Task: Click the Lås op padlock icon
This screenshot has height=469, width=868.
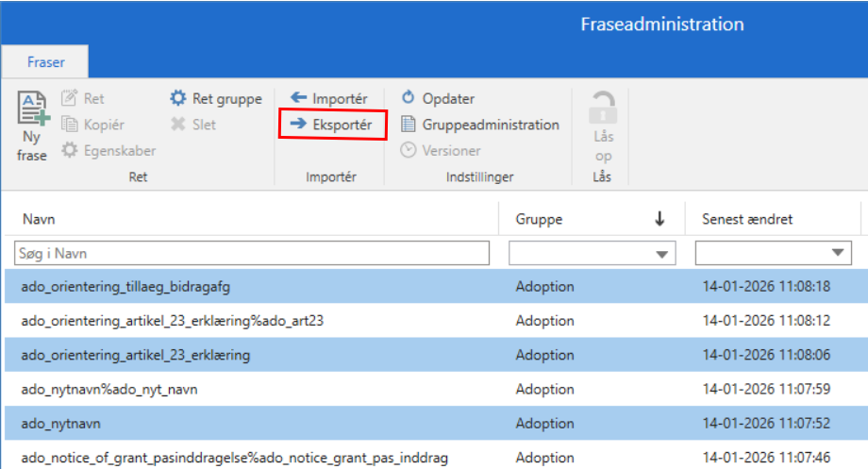Action: pos(603,108)
